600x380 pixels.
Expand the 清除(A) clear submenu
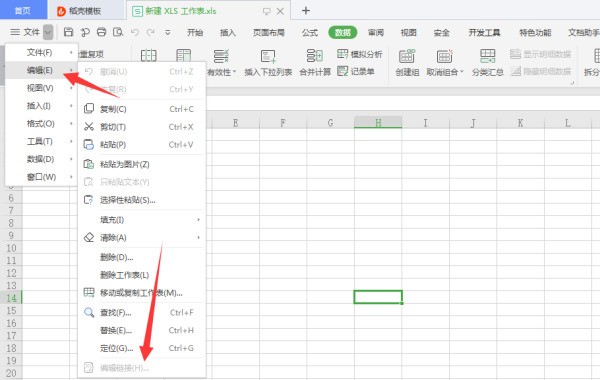142,237
